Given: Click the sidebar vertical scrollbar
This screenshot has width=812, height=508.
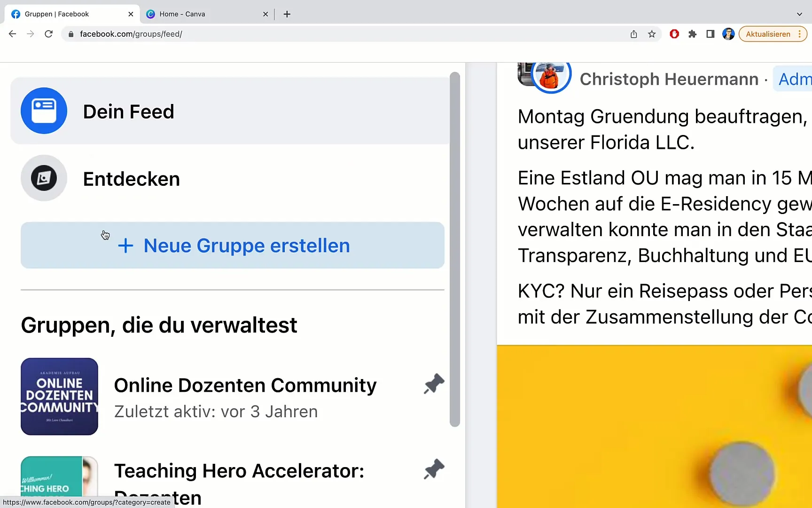Looking at the screenshot, I should click(x=454, y=249).
